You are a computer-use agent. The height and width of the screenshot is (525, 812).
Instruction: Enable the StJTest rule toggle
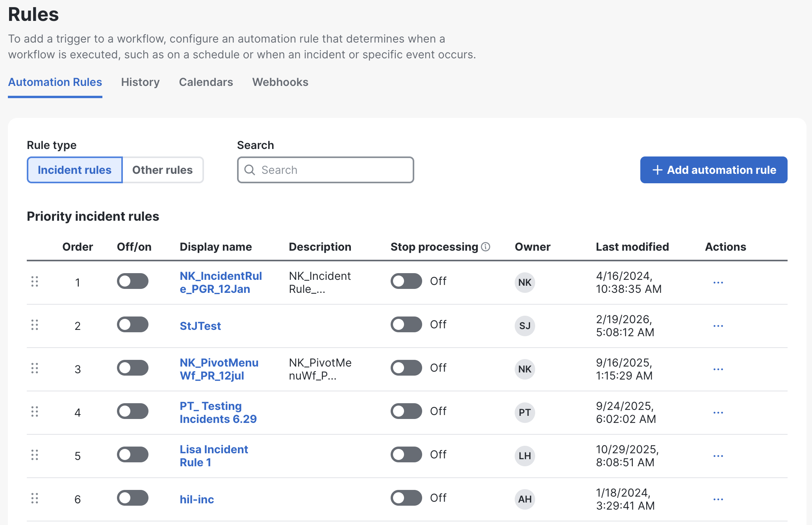pos(132,325)
